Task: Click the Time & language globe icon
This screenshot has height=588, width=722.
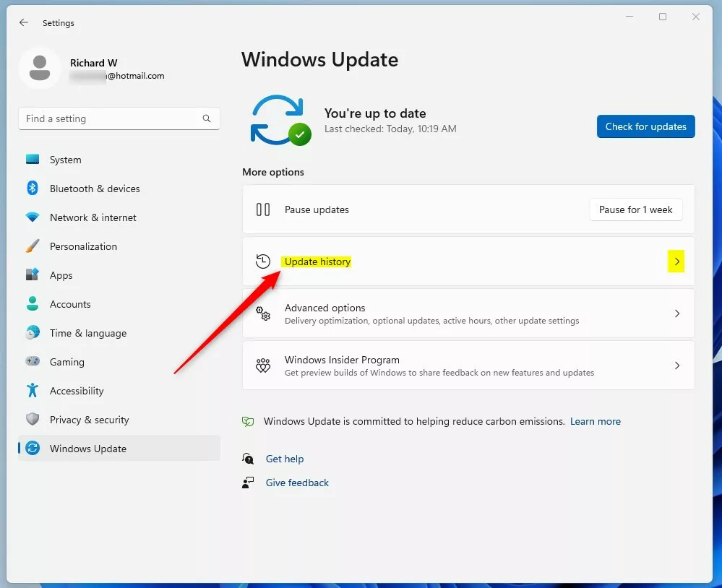Action: 33,332
